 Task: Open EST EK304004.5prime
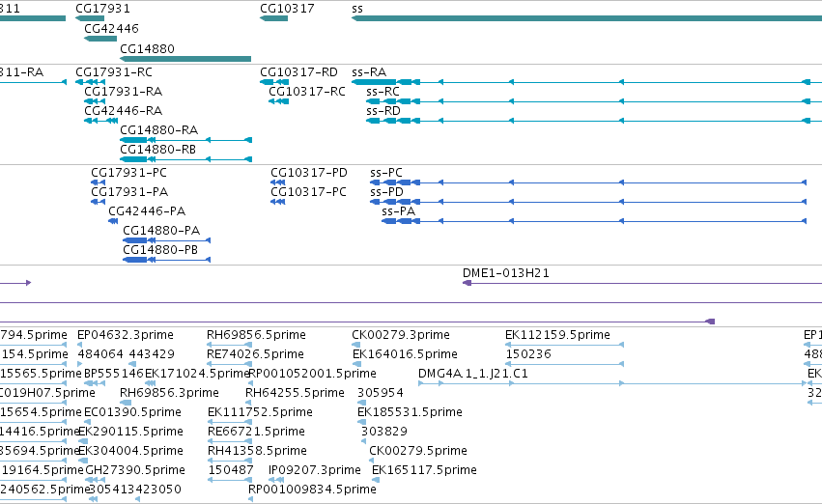pos(130,451)
